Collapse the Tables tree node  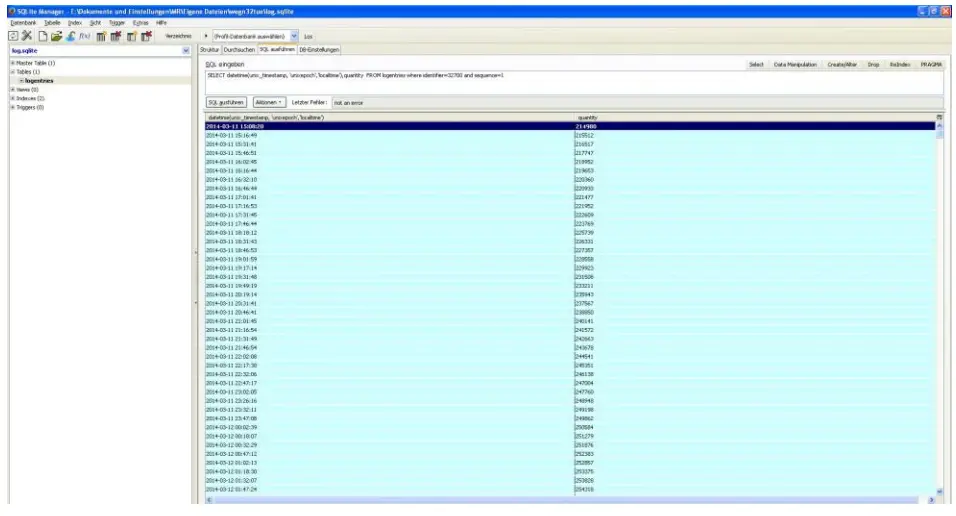pyautogui.click(x=12, y=72)
